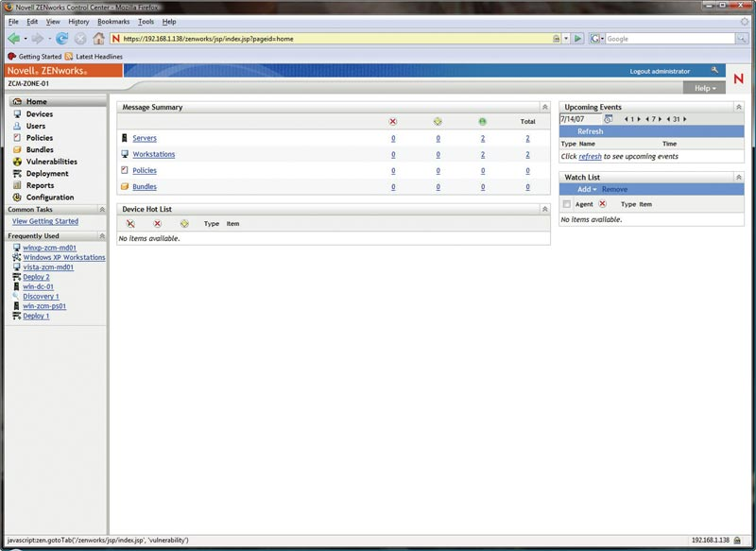This screenshot has width=756, height=551.
Task: Open the Deployment section in the sidebar
Action: [47, 174]
